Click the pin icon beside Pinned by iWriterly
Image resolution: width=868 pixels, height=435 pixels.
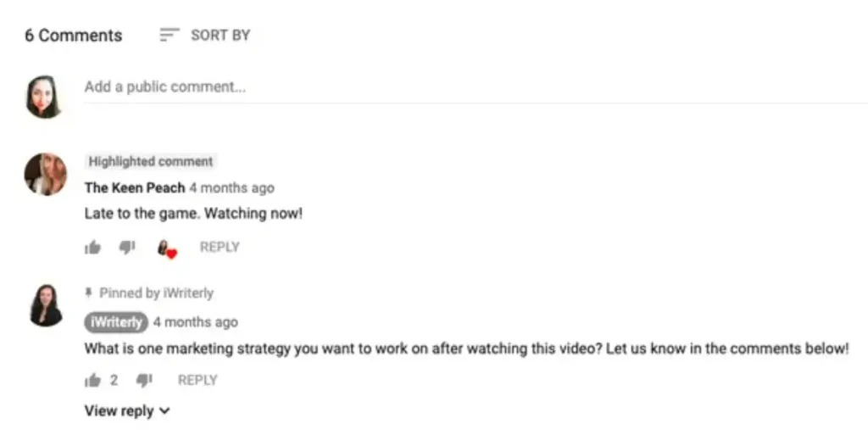click(88, 293)
